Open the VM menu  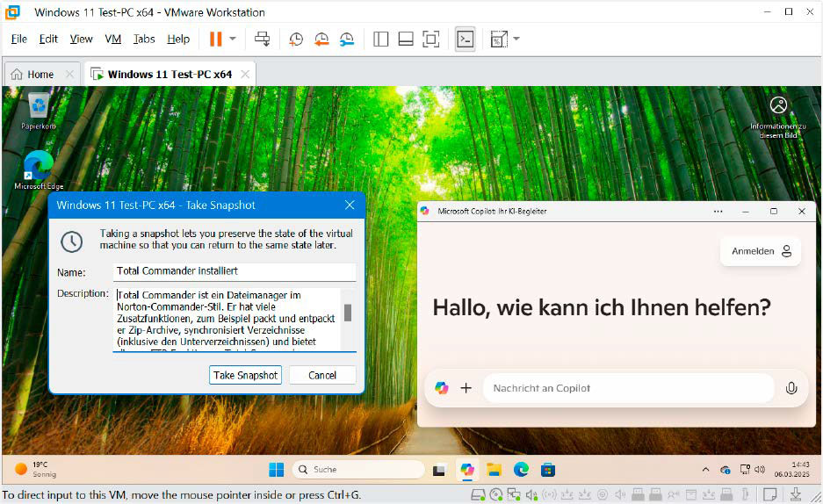112,39
